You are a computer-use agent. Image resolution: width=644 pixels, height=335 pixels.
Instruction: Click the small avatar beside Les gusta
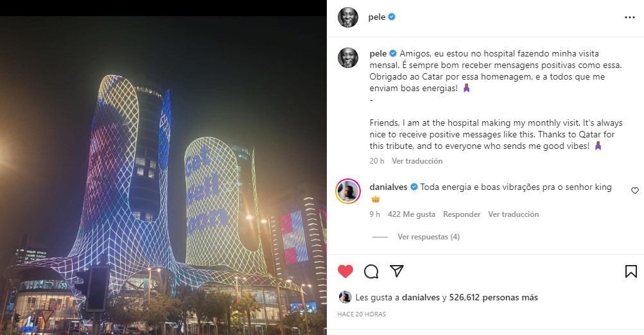[x=345, y=297]
